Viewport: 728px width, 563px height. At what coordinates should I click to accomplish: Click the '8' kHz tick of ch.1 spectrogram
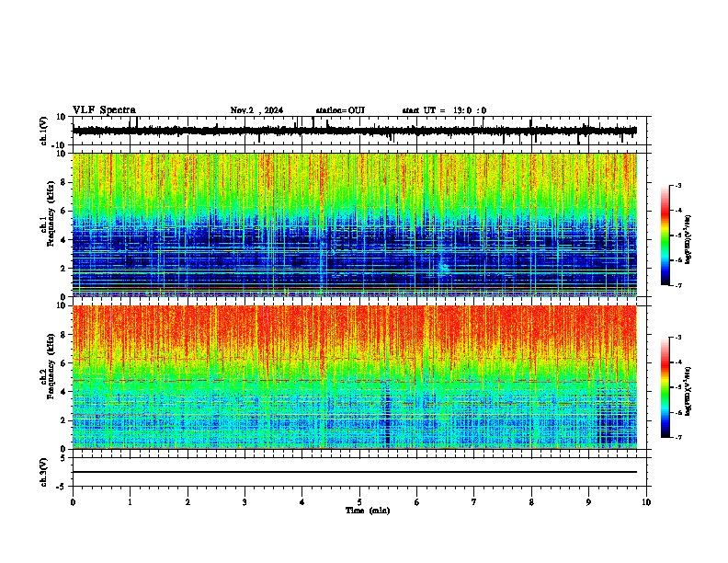tap(63, 182)
